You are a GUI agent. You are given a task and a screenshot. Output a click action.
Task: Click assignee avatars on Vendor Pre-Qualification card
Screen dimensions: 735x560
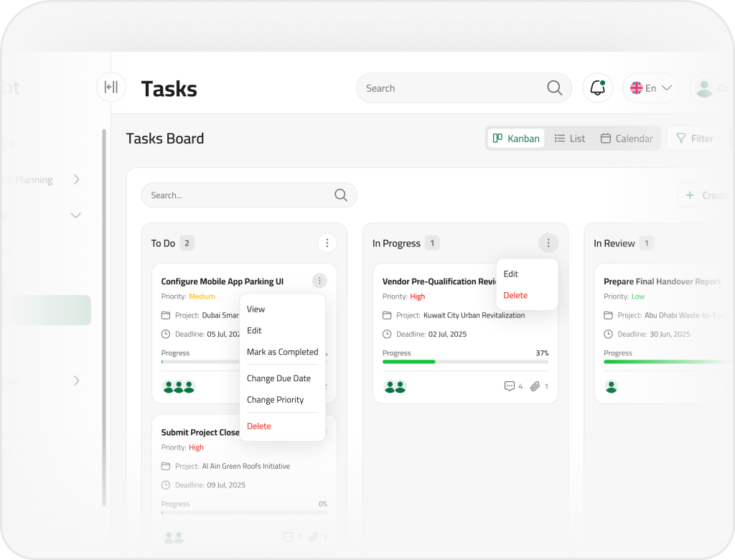coord(395,386)
